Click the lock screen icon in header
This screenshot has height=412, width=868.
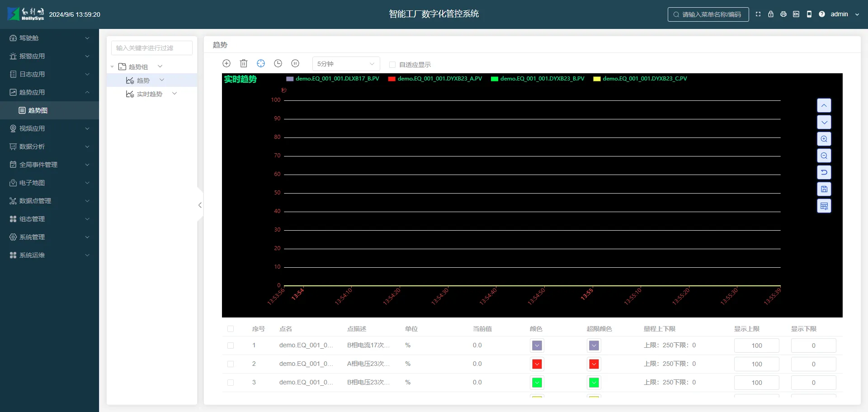tap(771, 14)
